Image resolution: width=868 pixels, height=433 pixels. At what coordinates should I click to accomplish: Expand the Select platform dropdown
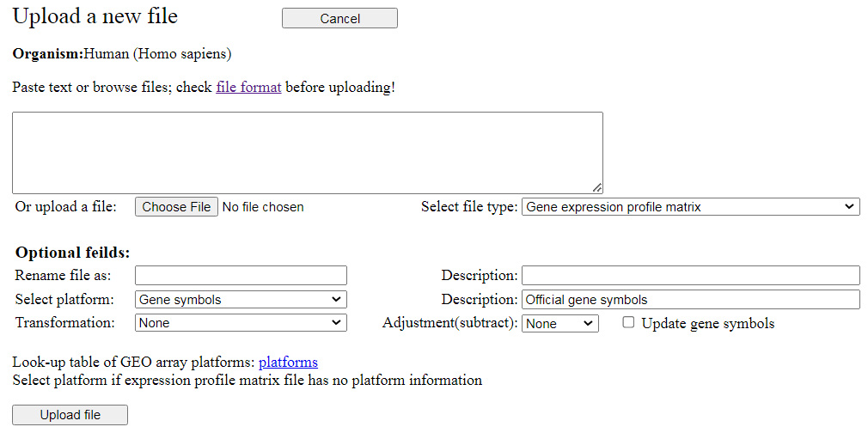[x=241, y=300]
